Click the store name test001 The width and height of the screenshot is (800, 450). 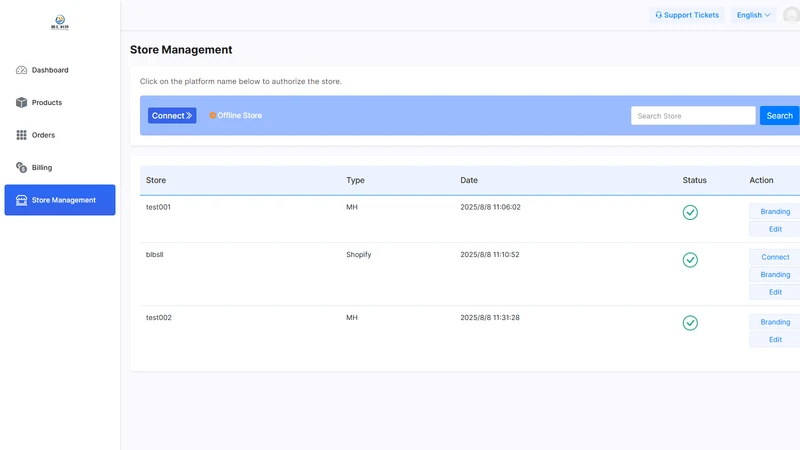[x=158, y=207]
